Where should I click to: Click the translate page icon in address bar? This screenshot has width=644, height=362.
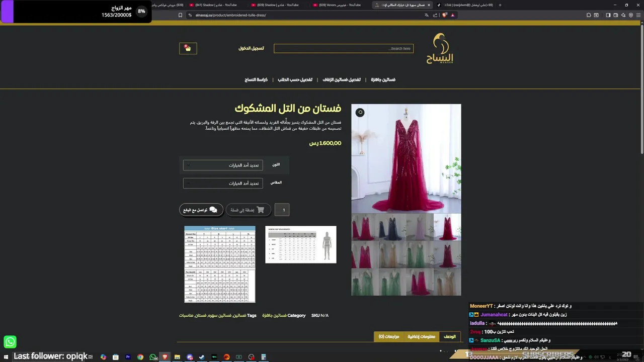tap(427, 15)
